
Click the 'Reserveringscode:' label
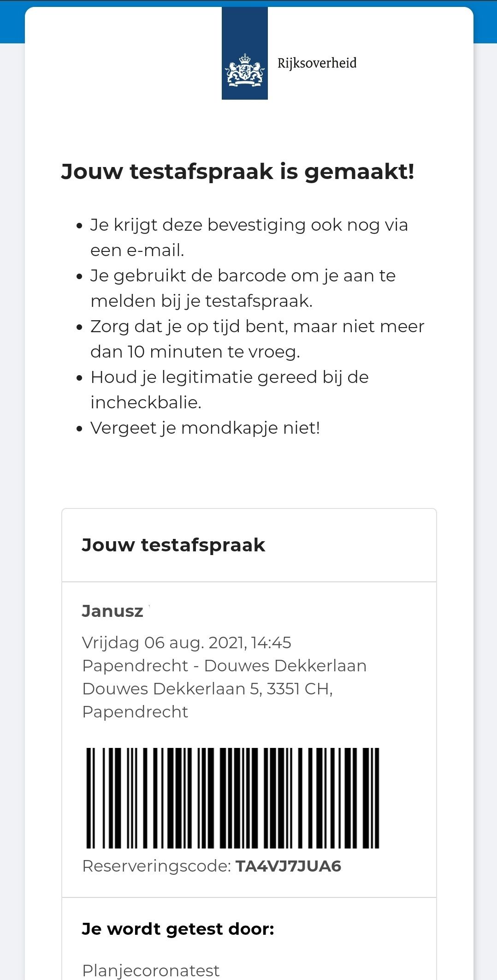[157, 866]
